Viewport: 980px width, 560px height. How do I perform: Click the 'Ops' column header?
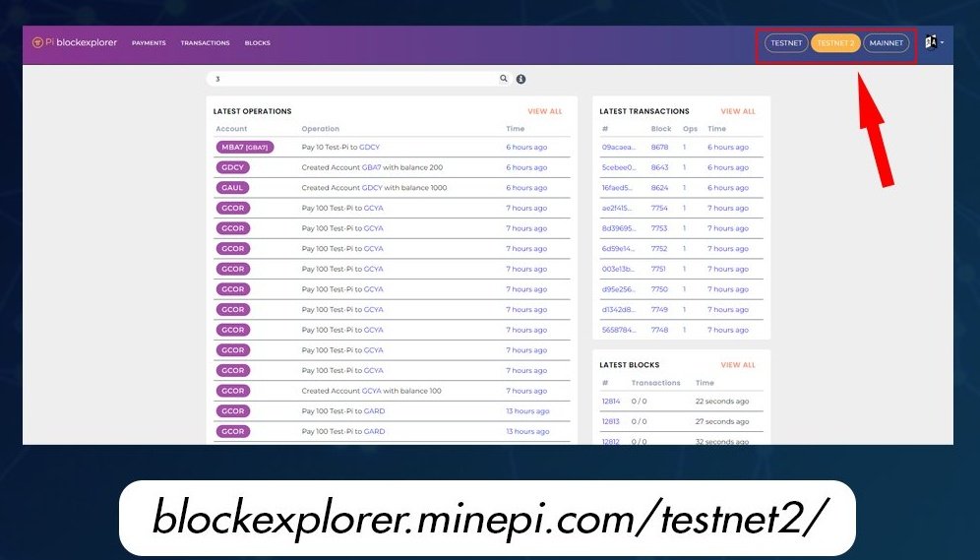(690, 129)
